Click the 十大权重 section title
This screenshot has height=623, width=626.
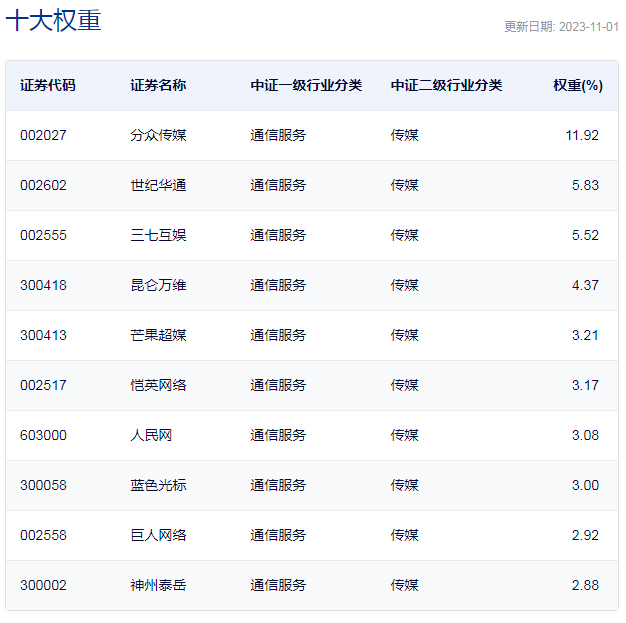click(x=54, y=21)
